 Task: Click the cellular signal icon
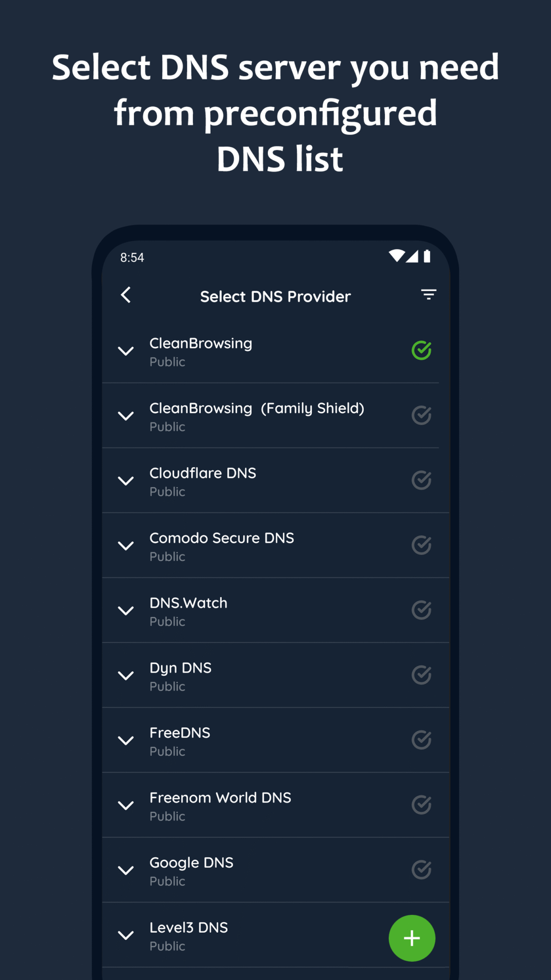(413, 256)
